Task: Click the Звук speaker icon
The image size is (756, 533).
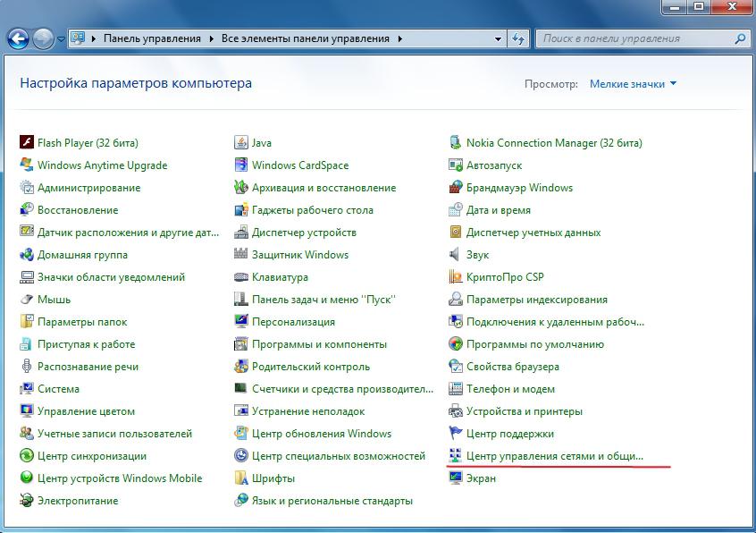Action: [x=455, y=255]
